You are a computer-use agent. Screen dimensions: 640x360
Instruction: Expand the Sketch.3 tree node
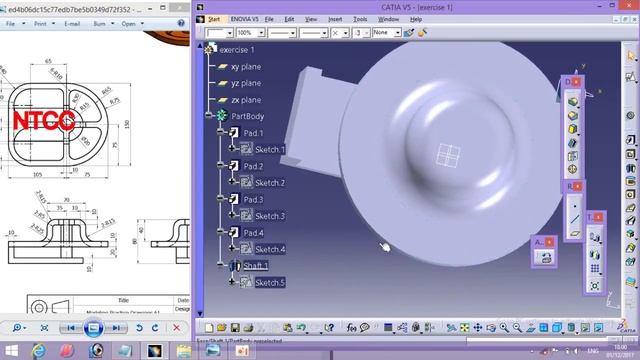pyautogui.click(x=231, y=215)
